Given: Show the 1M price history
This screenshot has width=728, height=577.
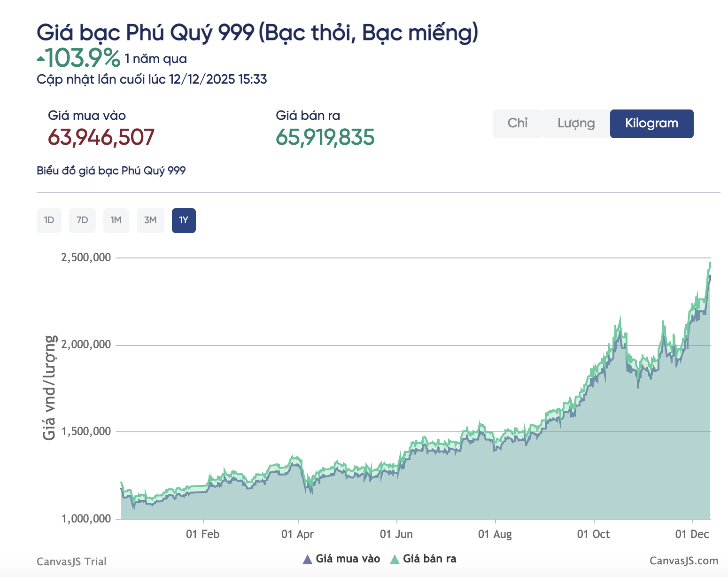Looking at the screenshot, I should (x=116, y=220).
